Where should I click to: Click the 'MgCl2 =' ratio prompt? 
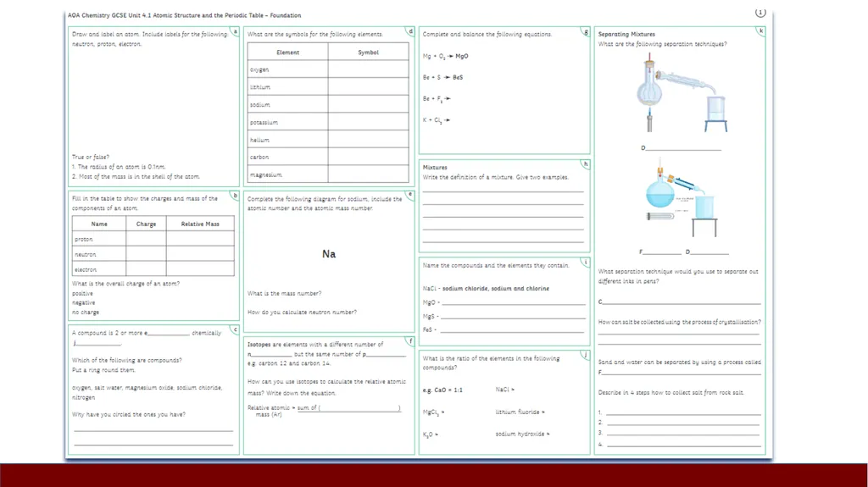tap(433, 412)
